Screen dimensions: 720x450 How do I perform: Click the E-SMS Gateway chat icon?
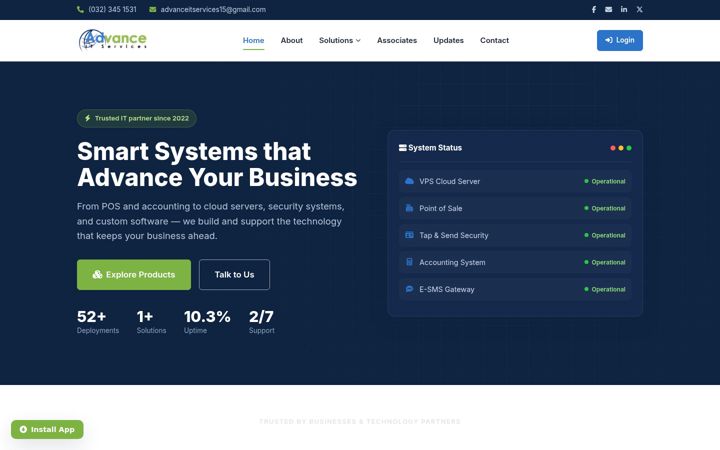[x=409, y=289]
